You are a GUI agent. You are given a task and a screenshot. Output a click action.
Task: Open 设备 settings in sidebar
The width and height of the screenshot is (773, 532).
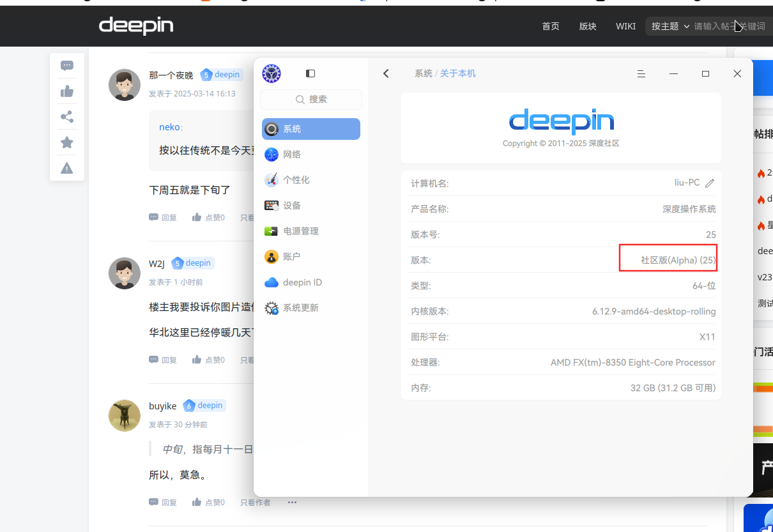click(311, 206)
